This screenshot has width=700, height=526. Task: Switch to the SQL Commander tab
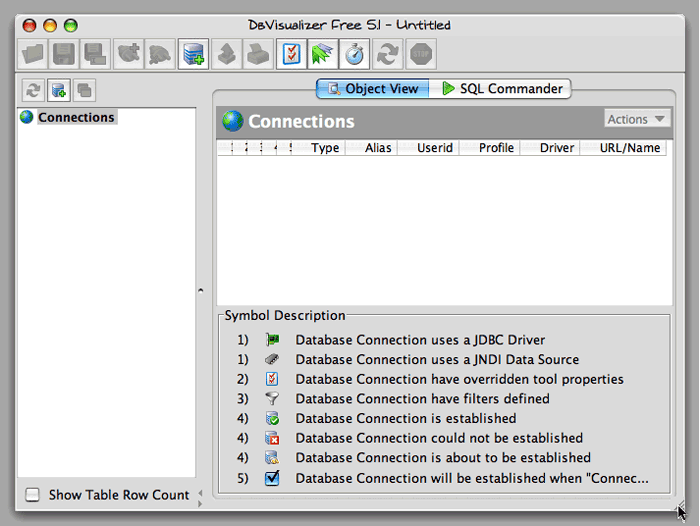pyautogui.click(x=500, y=88)
